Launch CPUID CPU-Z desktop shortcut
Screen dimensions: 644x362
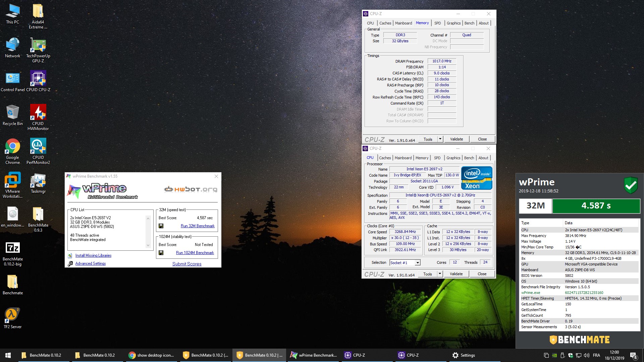(x=38, y=81)
